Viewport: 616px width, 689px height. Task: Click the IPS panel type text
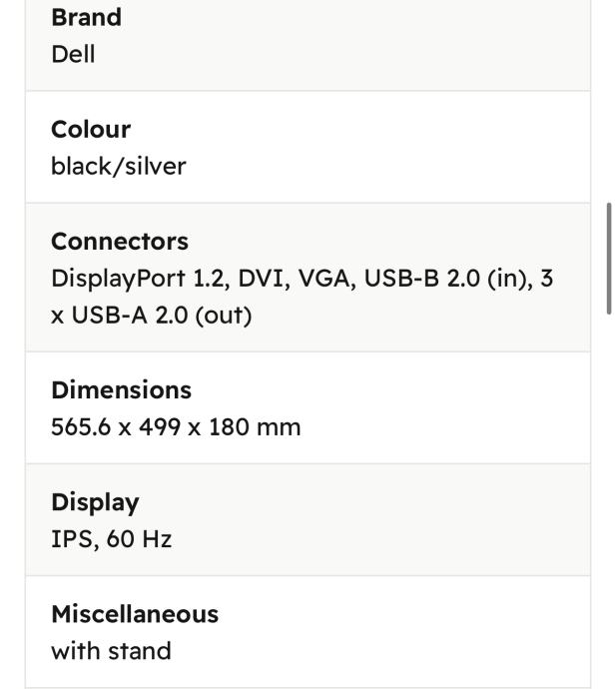pyautogui.click(x=70, y=539)
